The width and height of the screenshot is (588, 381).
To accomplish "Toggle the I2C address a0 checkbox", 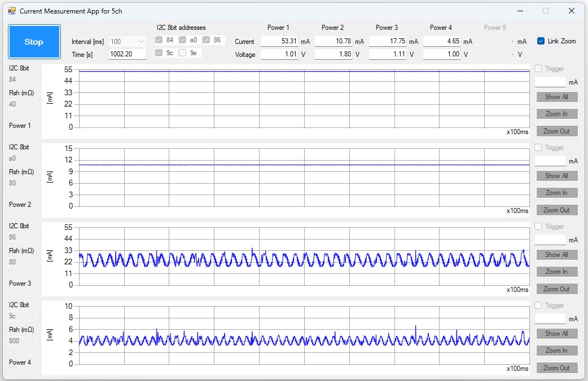I will (x=183, y=40).
